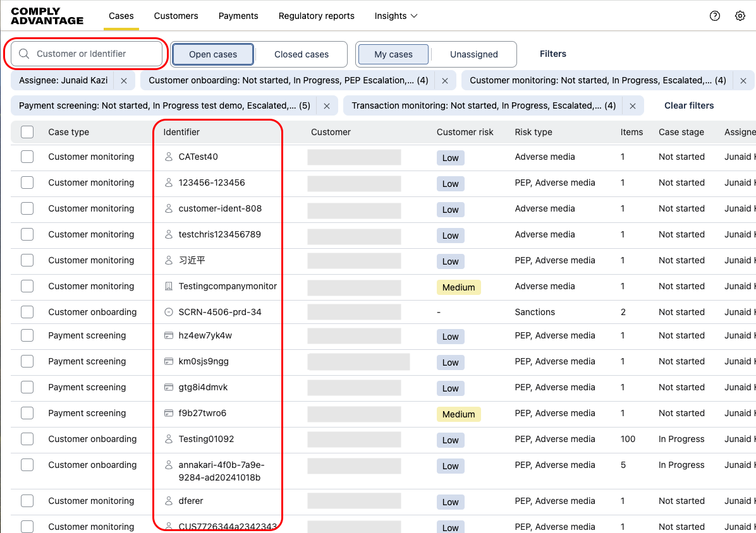Remove the Payment screening filter chip

327,106
